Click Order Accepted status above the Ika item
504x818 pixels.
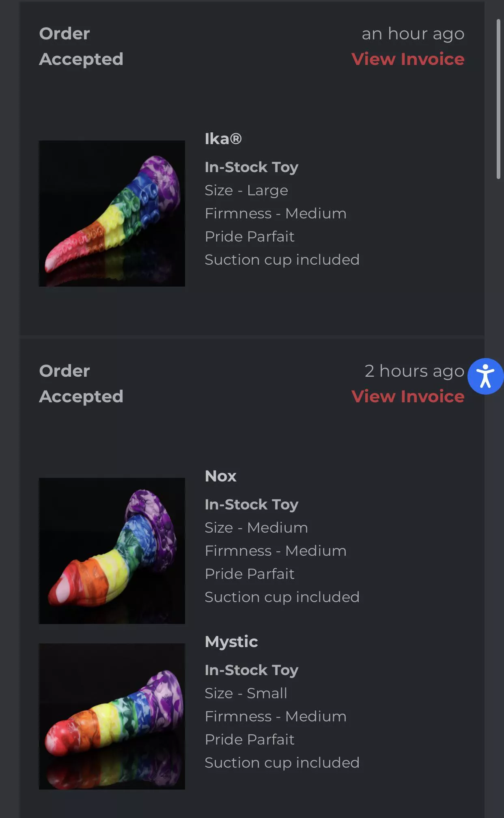(x=81, y=46)
